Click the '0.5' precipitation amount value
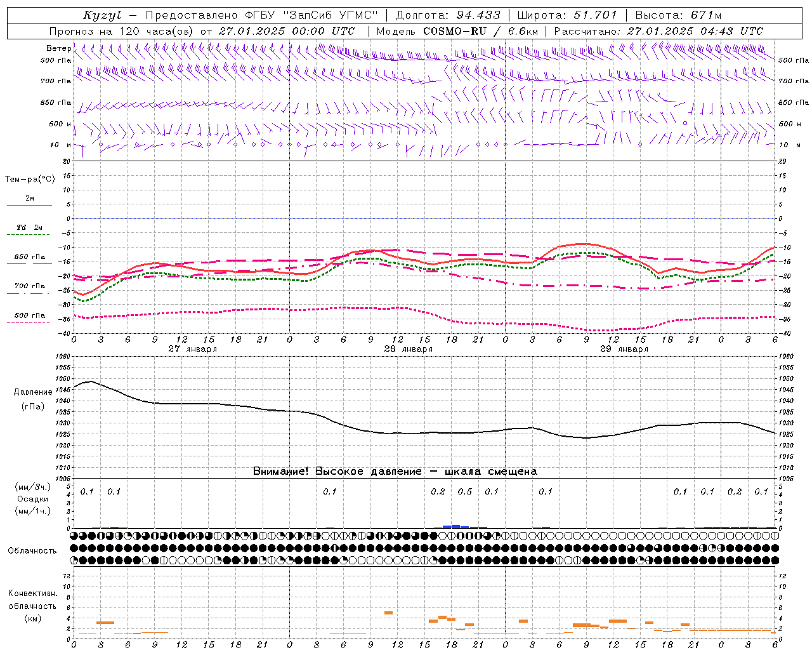Viewport: 812px width, 650px height. point(465,492)
